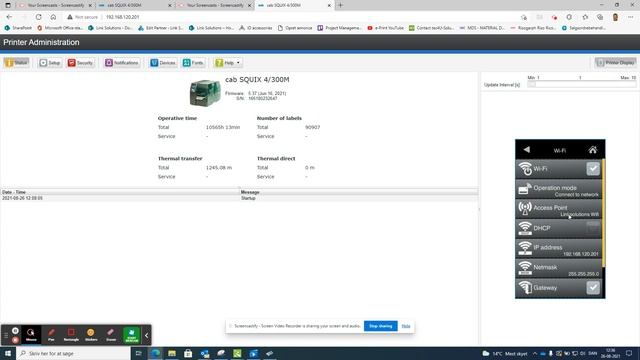
Task: Switch to first Your Screencasts browser tab
Action: pos(55,5)
